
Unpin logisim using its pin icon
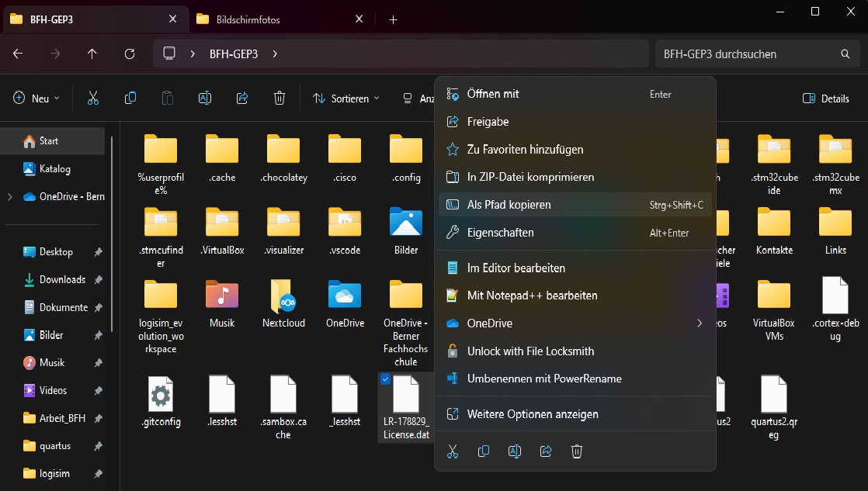pos(98,474)
